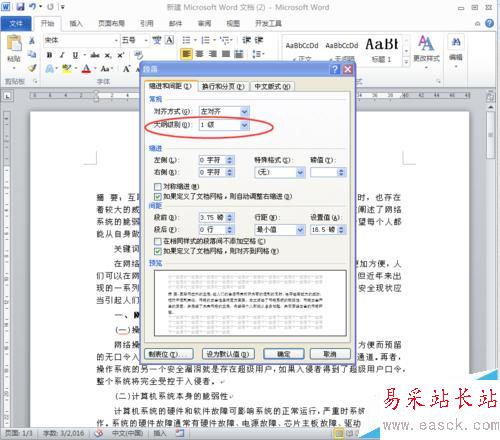The image size is (500, 440).
Task: Uncheck snap to grid (对齐到网格) checkbox
Action: [x=158, y=251]
